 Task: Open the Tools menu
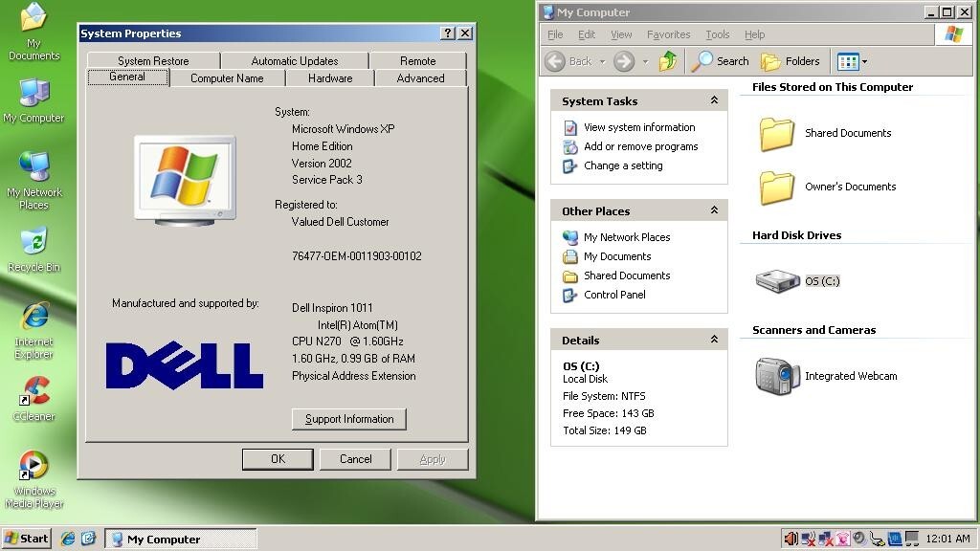(718, 34)
